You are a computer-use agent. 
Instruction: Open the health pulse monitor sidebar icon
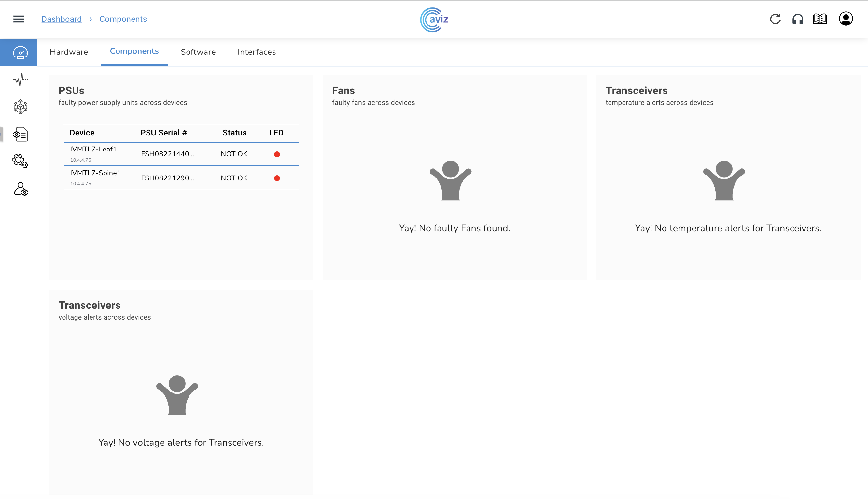coord(20,79)
